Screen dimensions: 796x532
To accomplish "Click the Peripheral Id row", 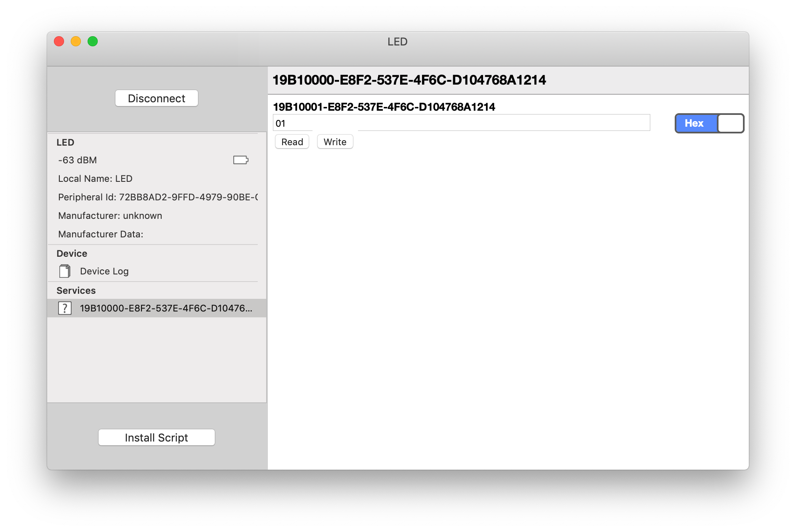I will pyautogui.click(x=158, y=197).
